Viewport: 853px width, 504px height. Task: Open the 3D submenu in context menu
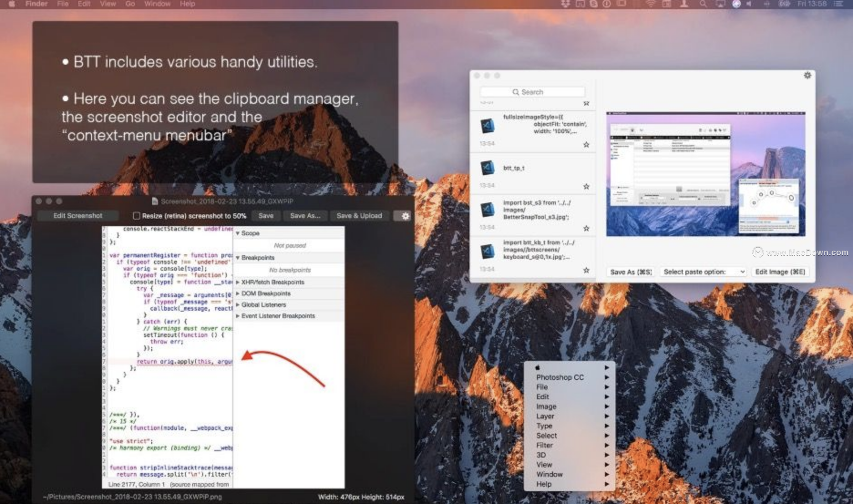570,455
